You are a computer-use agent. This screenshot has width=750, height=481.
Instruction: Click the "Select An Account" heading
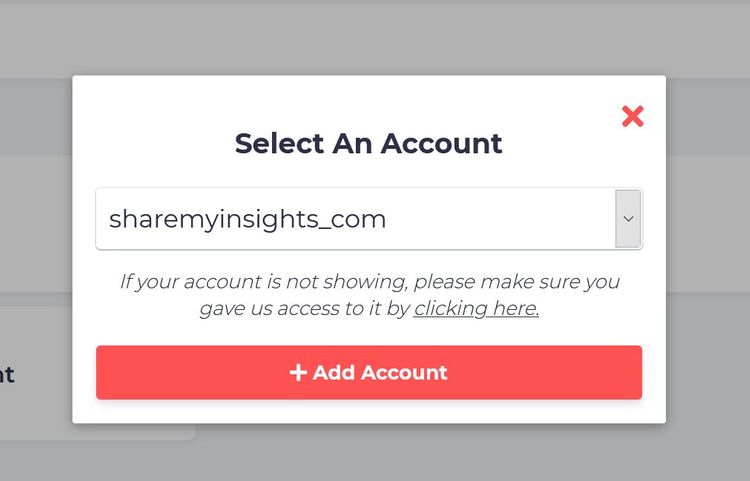click(368, 143)
